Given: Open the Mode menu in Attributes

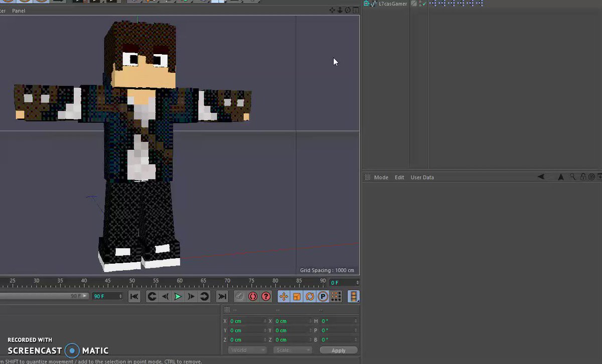Looking at the screenshot, I should click(x=381, y=177).
